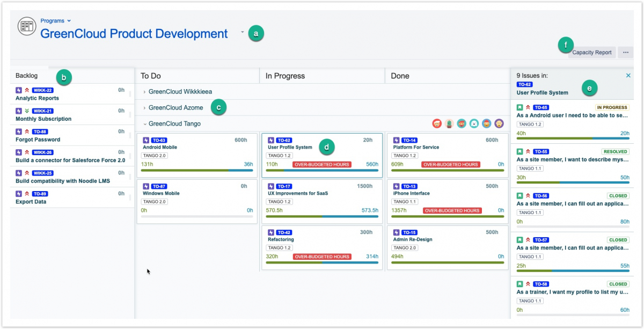Click the program board icon beside title

tap(26, 26)
